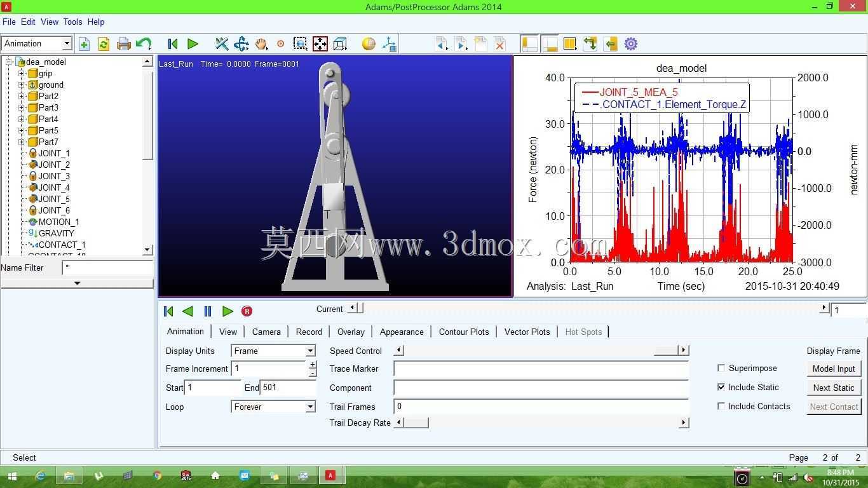868x488 pixels.
Task: Print the page using printer icon
Action: coord(124,44)
